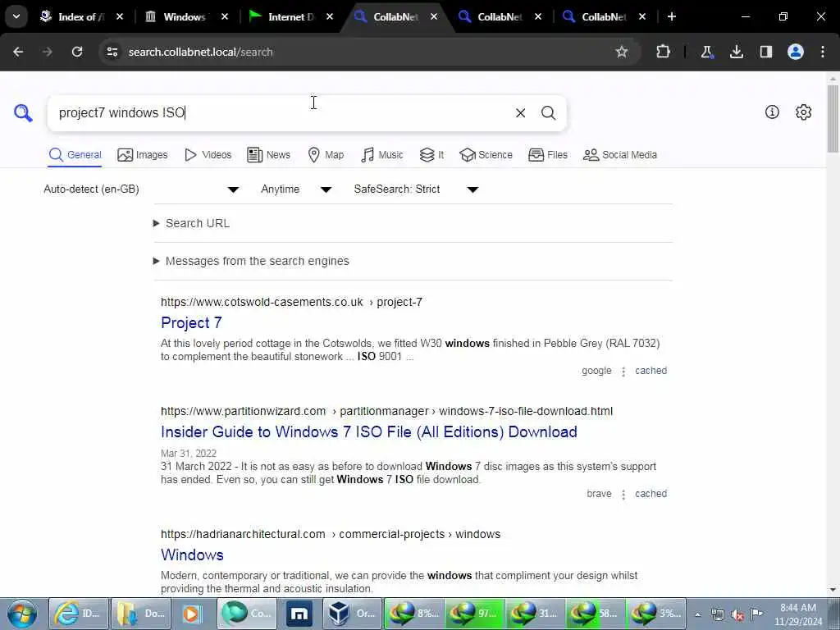This screenshot has width=840, height=630.
Task: Open the language Auto-detect (en-GB) dropdown
Action: coord(141,189)
